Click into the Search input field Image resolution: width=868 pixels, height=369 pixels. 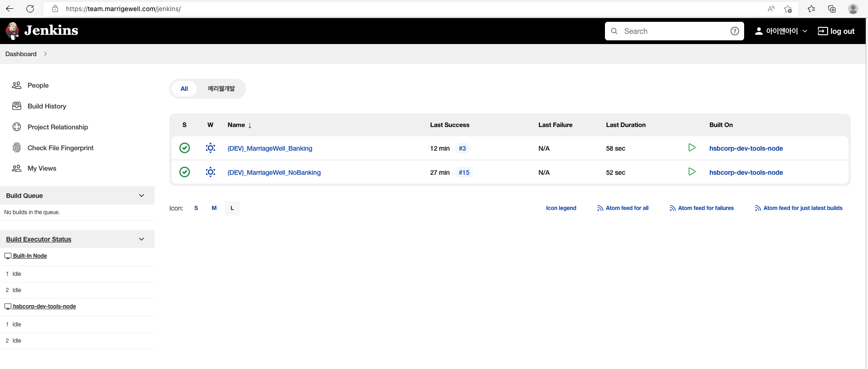[x=673, y=31]
